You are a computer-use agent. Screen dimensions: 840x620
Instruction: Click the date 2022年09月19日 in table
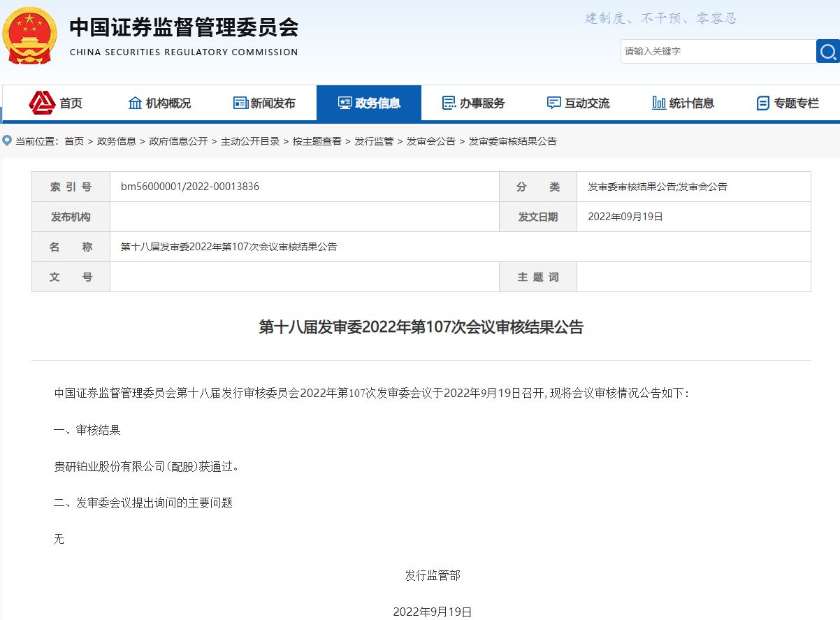coord(625,217)
